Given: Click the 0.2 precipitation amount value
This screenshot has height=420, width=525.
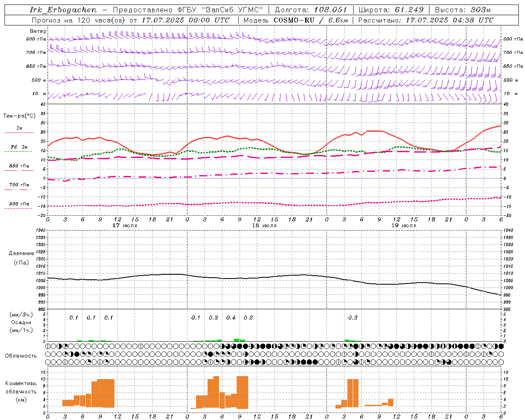Looking at the screenshot, I should pyautogui.click(x=248, y=318).
